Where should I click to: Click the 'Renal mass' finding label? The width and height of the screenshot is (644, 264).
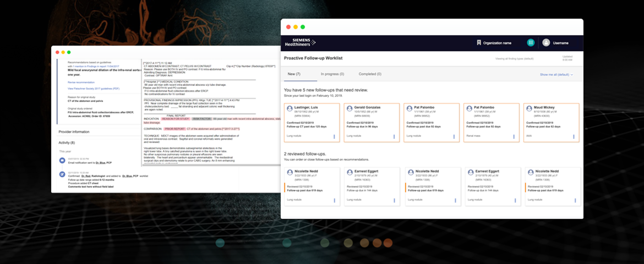[x=473, y=136]
